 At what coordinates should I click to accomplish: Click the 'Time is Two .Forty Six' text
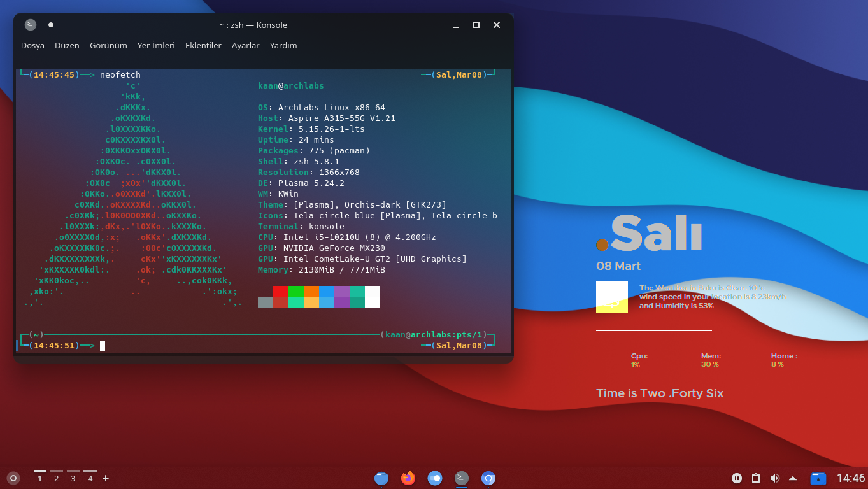660,393
